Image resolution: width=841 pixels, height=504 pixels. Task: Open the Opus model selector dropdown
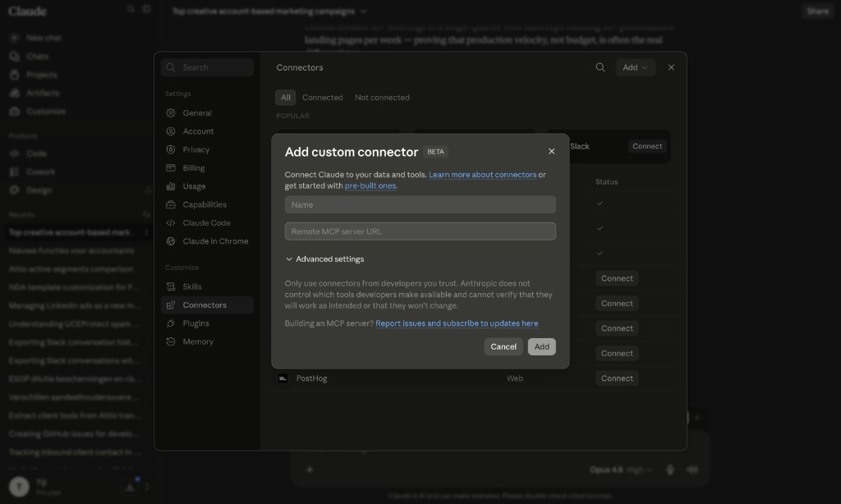(x=621, y=470)
